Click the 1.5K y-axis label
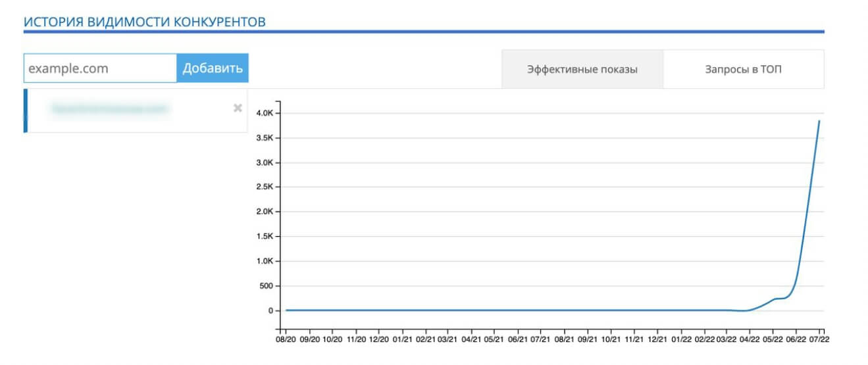The image size is (868, 365). pos(265,237)
